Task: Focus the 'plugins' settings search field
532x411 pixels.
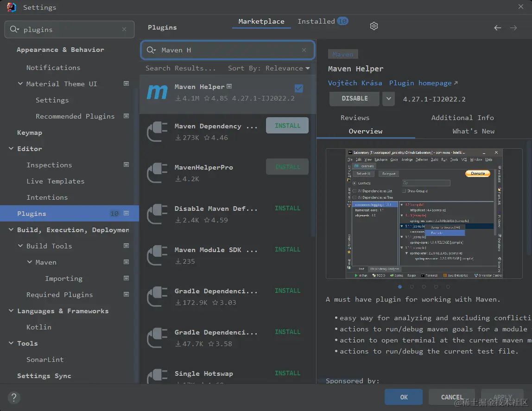Action: pos(69,30)
